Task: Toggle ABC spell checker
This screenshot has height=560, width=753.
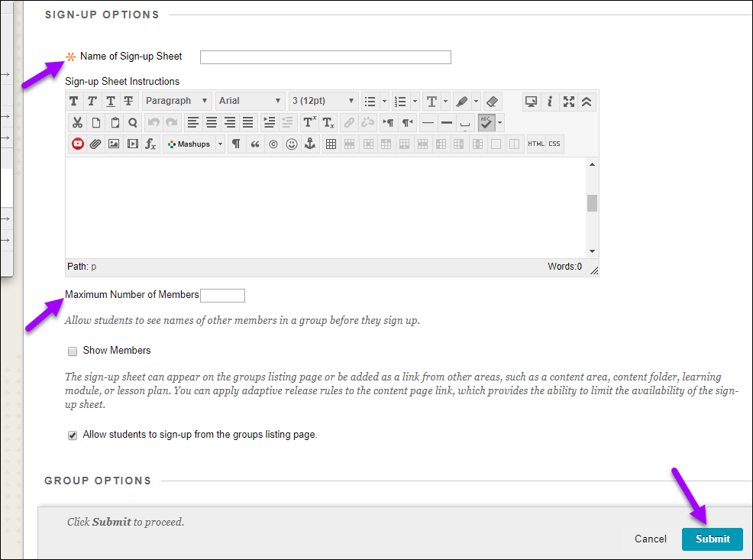Action: pyautogui.click(x=486, y=123)
